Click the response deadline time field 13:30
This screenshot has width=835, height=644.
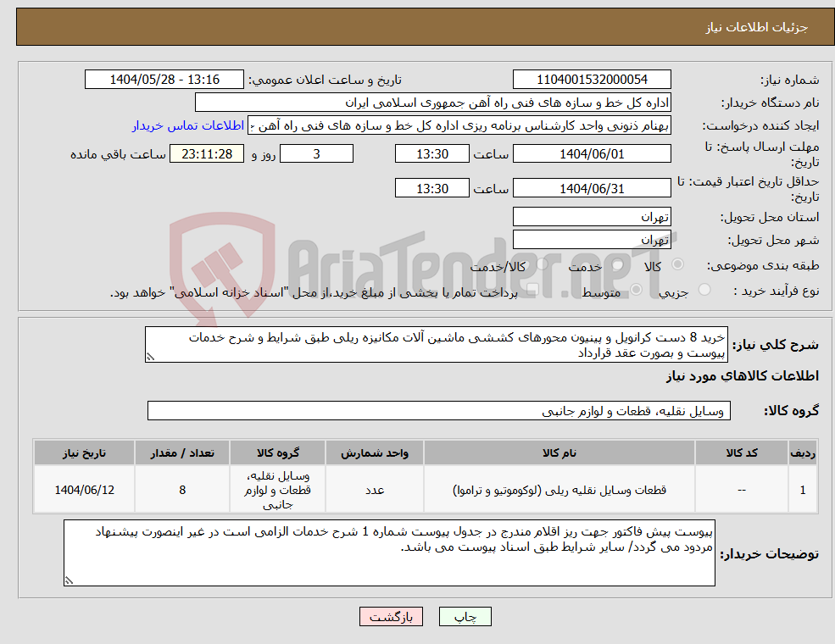coord(431,154)
